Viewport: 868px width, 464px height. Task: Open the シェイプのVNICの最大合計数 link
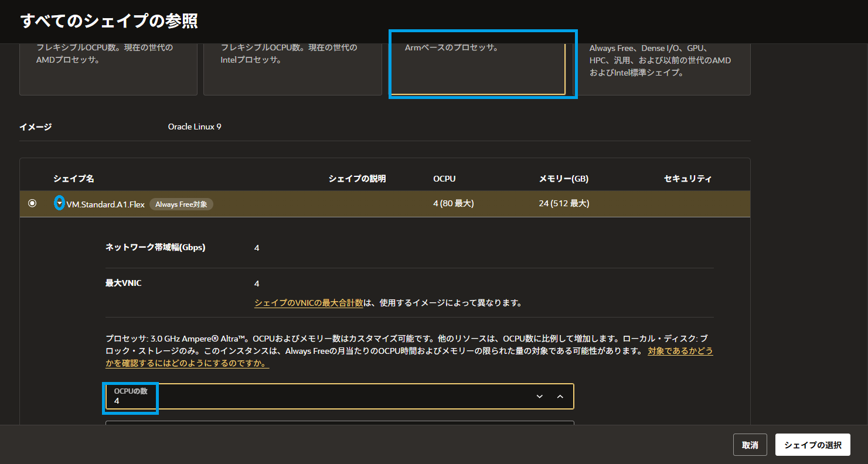coord(309,303)
